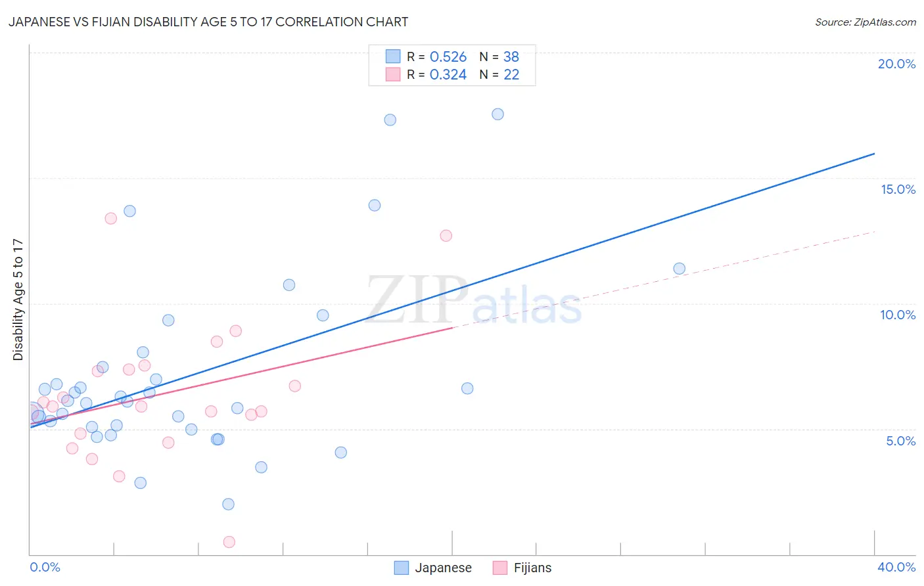The height and width of the screenshot is (586, 924).
Task: Click the 0.0% x-axis label
Action: click(45, 567)
